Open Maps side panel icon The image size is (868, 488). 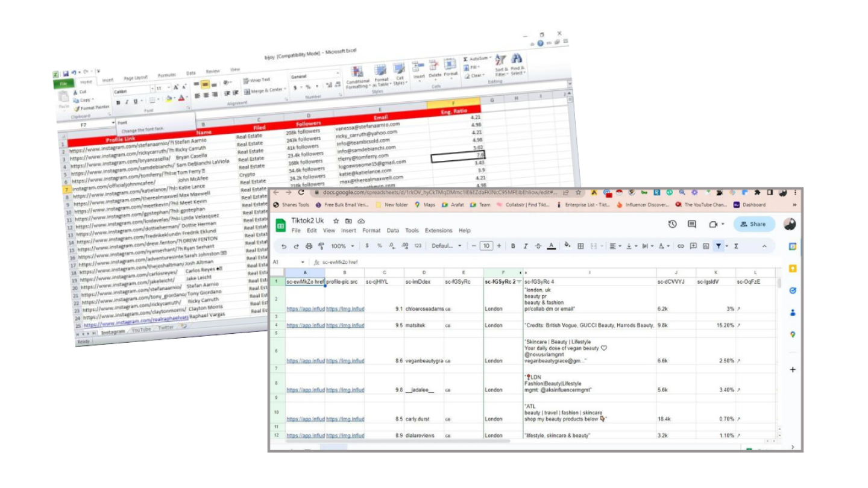coord(793,334)
